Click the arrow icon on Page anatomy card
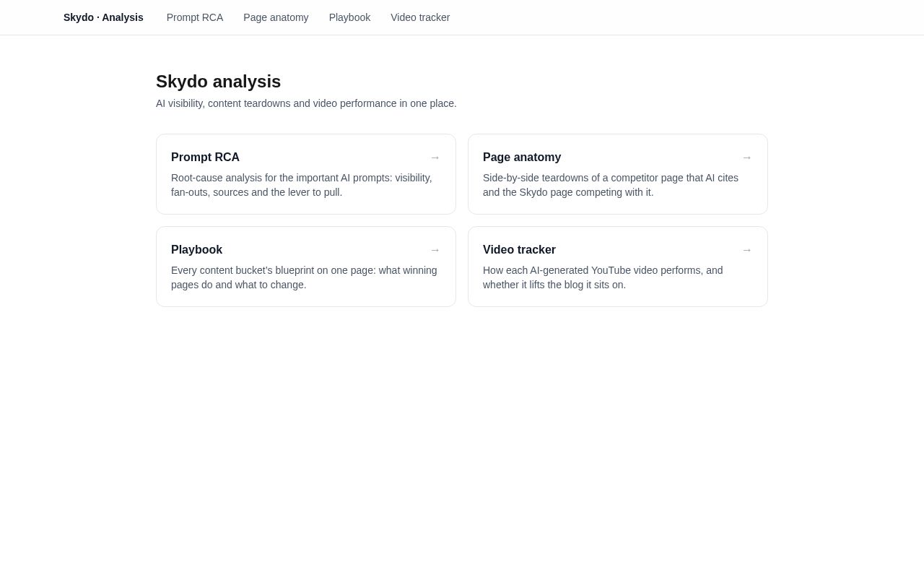The height and width of the screenshot is (578, 924). [747, 158]
